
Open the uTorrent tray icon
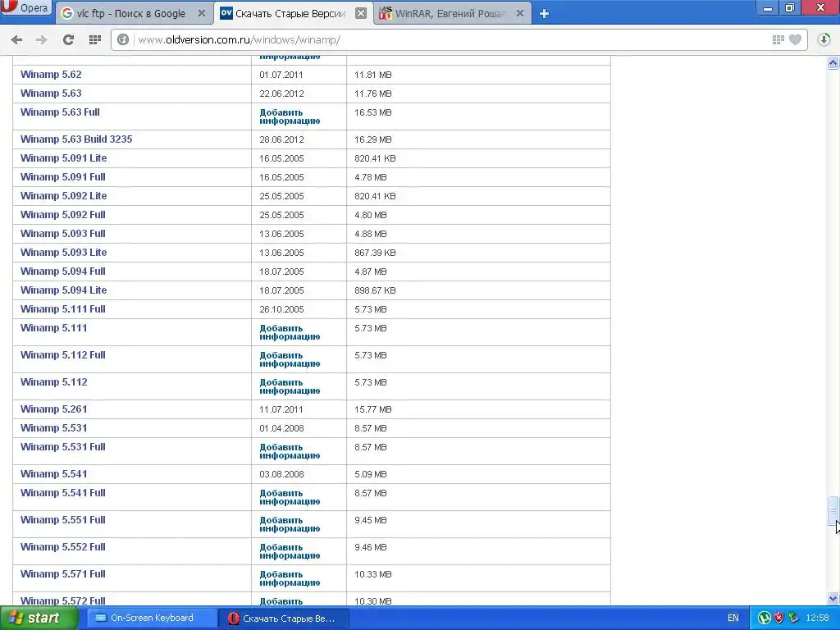(x=765, y=619)
